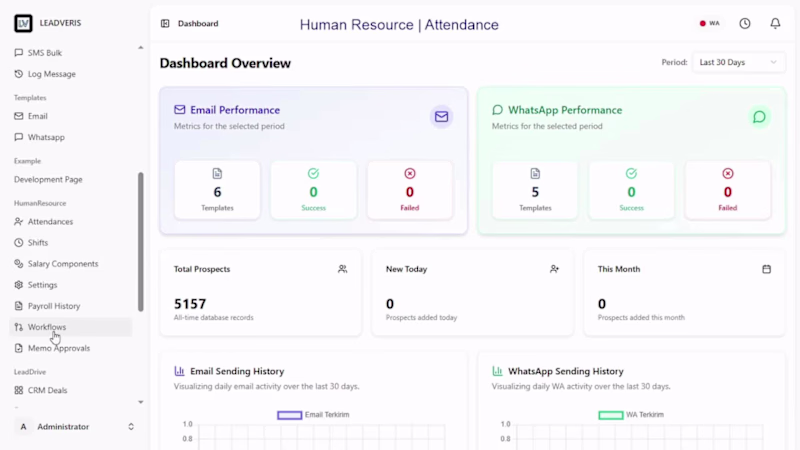Open Workflows in sidebar
This screenshot has width=800, height=450.
click(x=71, y=327)
